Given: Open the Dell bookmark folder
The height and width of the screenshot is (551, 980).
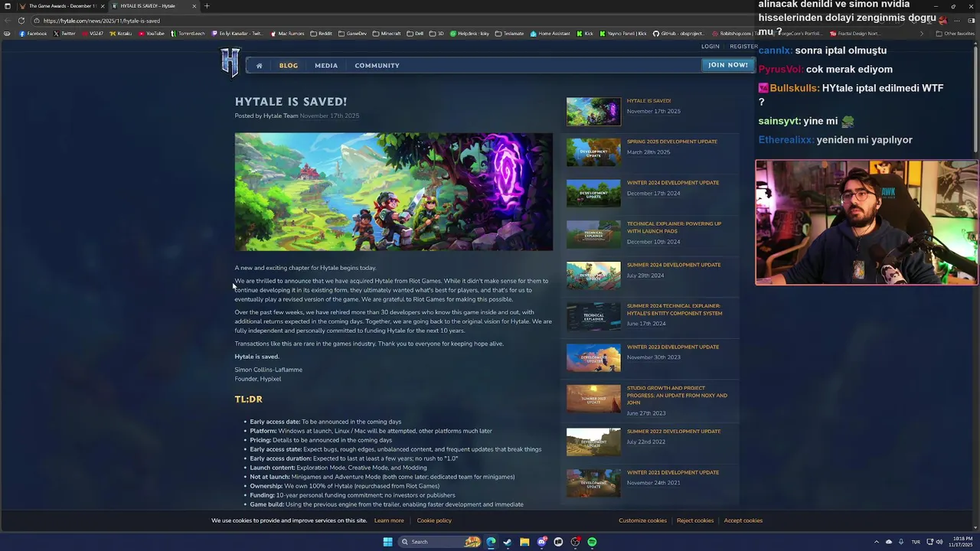Looking at the screenshot, I should (x=415, y=34).
